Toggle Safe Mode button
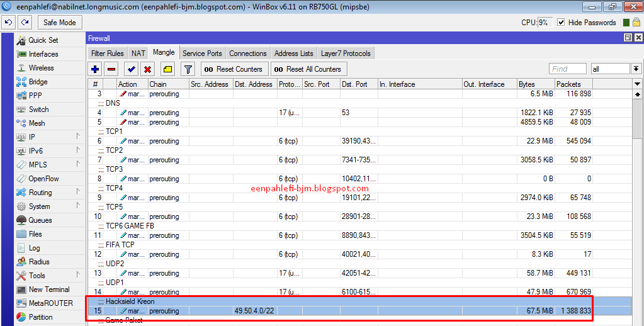 point(60,23)
